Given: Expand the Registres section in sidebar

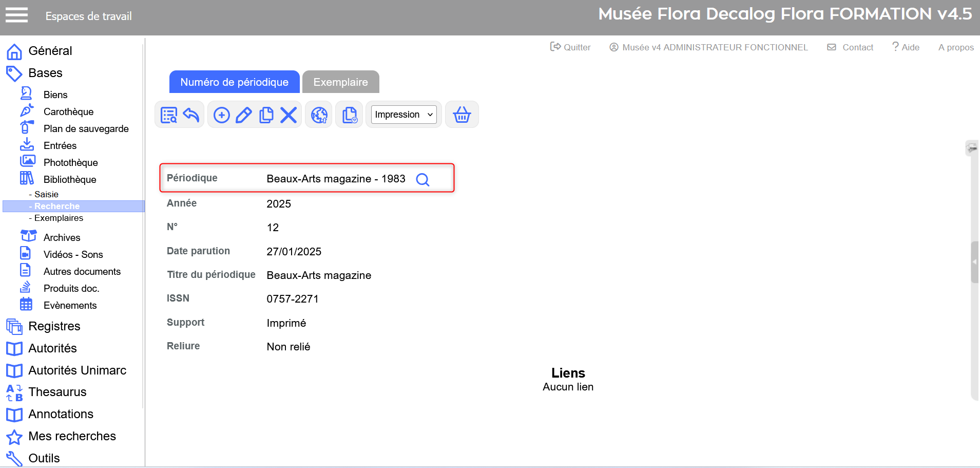Looking at the screenshot, I should pos(54,326).
